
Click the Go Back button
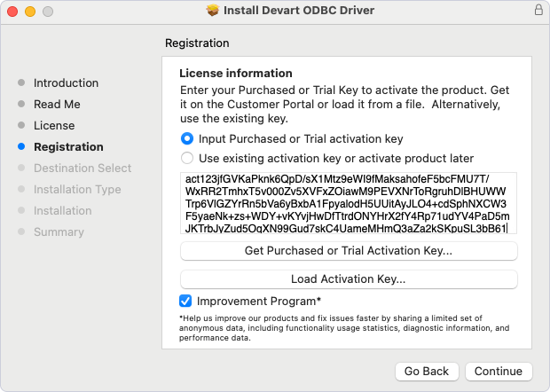[x=427, y=372]
